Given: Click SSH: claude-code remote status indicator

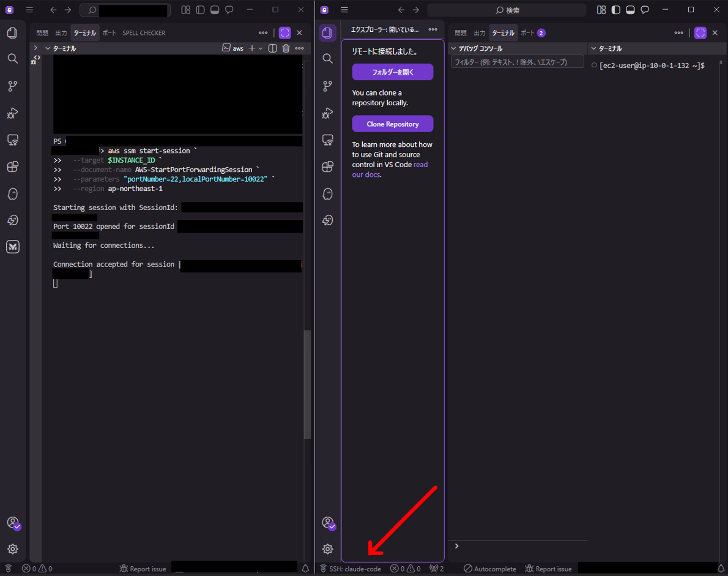Looking at the screenshot, I should coord(351,569).
